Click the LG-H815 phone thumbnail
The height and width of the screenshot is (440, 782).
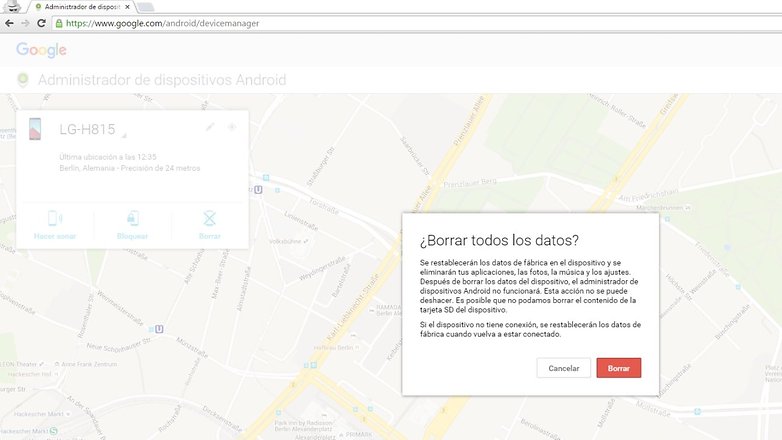coord(35,129)
